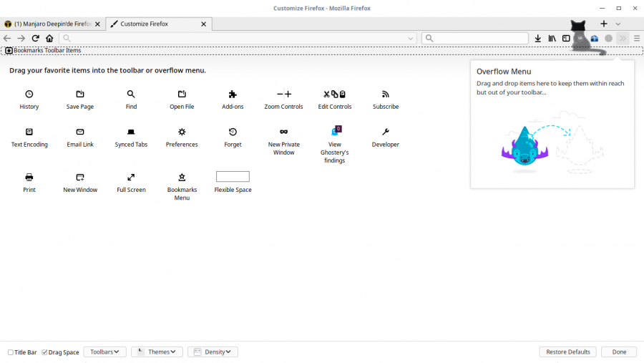Click the Downloads arrow in toolbar
Viewport: 644px width, 363px height.
coord(538,38)
